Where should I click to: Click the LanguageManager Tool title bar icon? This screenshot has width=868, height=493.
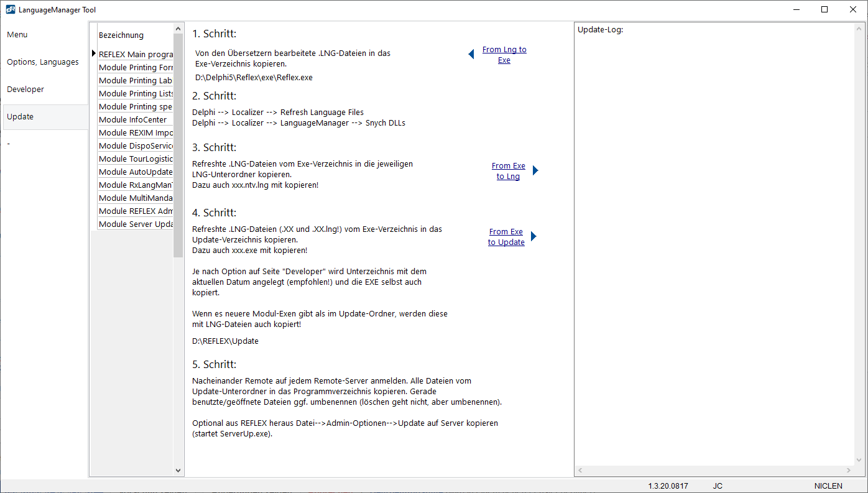11,9
